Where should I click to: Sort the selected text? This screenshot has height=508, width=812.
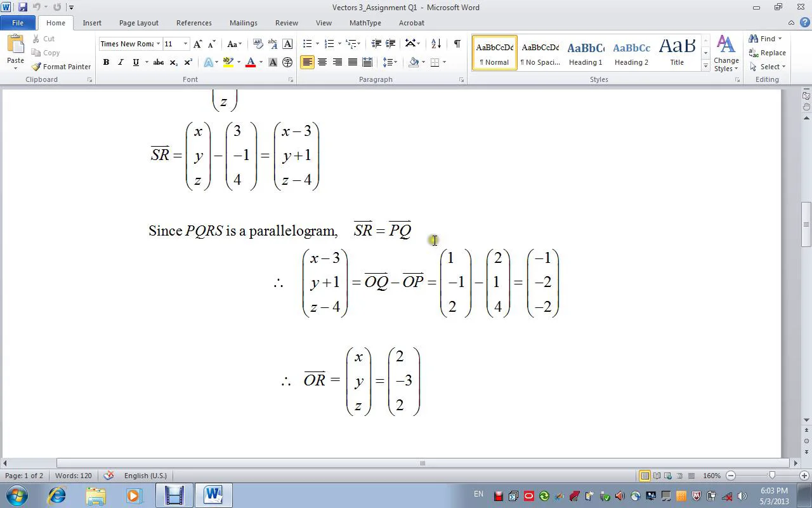pyautogui.click(x=436, y=44)
